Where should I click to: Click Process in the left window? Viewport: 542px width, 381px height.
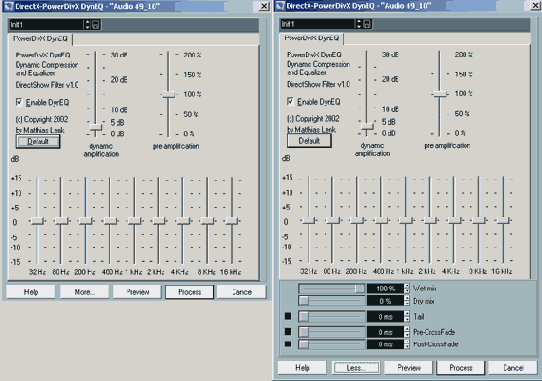[x=189, y=292]
